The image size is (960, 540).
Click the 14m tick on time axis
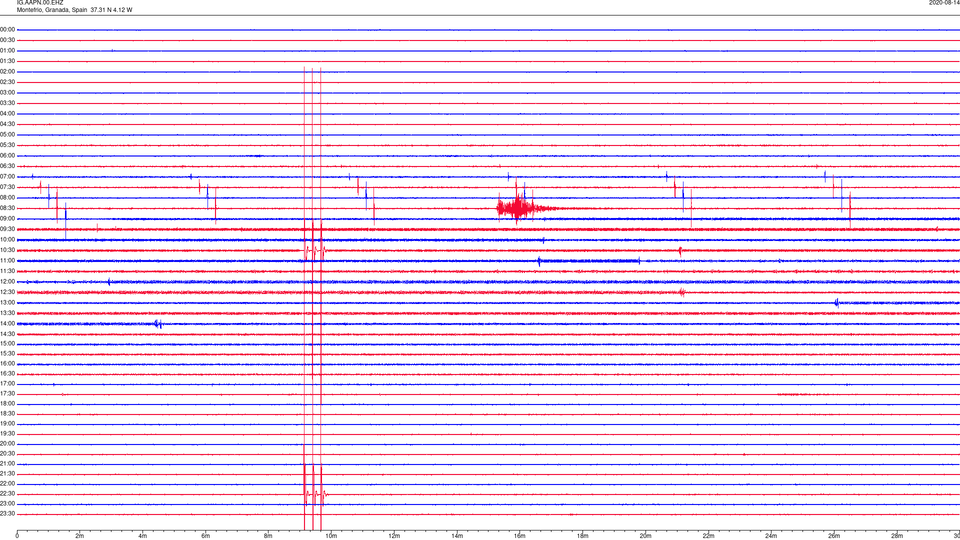point(457,536)
